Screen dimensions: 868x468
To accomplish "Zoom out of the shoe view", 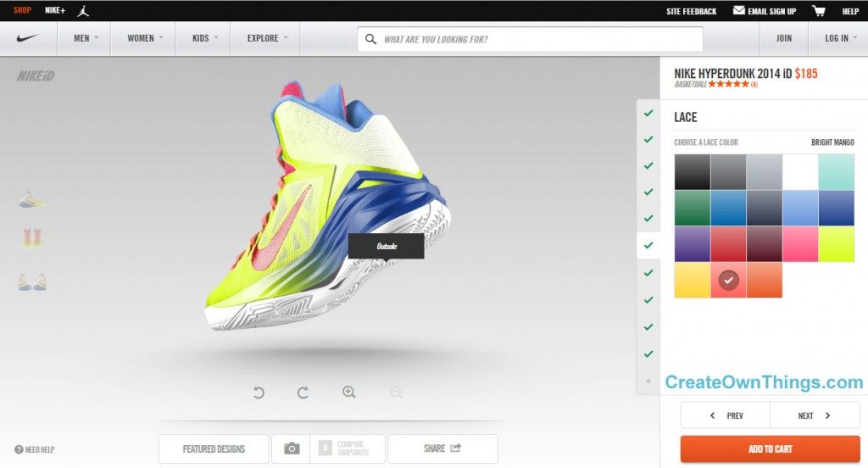I will pyautogui.click(x=396, y=393).
